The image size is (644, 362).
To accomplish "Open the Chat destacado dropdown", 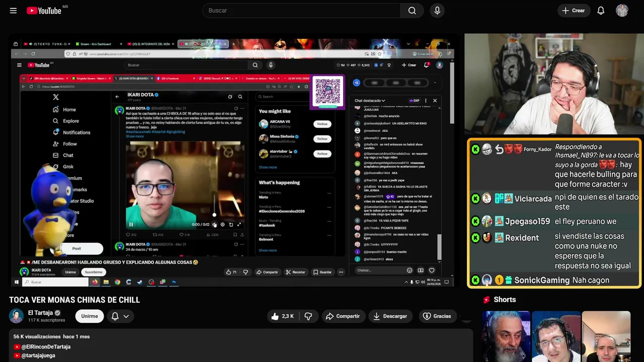I will click(370, 101).
